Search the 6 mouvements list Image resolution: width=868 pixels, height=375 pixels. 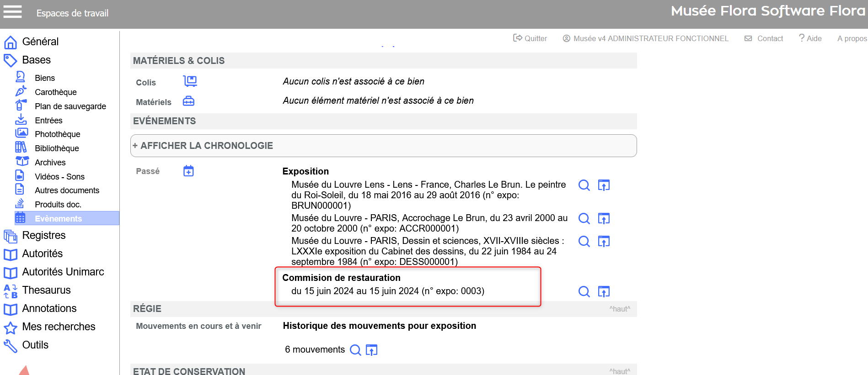point(355,350)
